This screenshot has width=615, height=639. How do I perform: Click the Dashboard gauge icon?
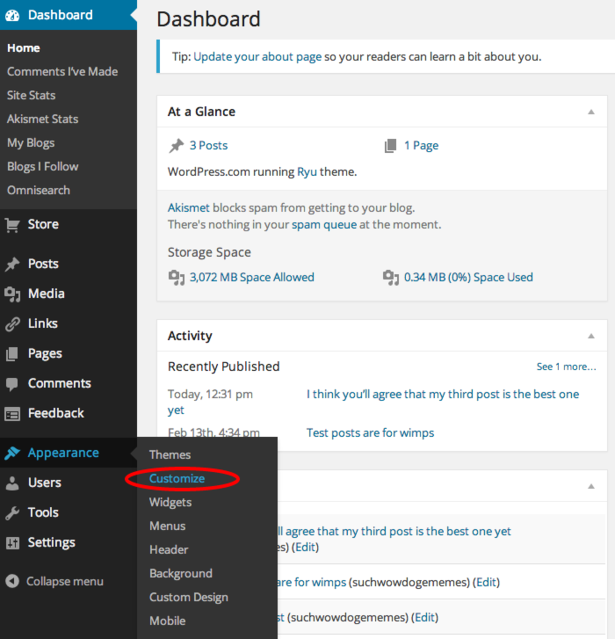[x=12, y=15]
